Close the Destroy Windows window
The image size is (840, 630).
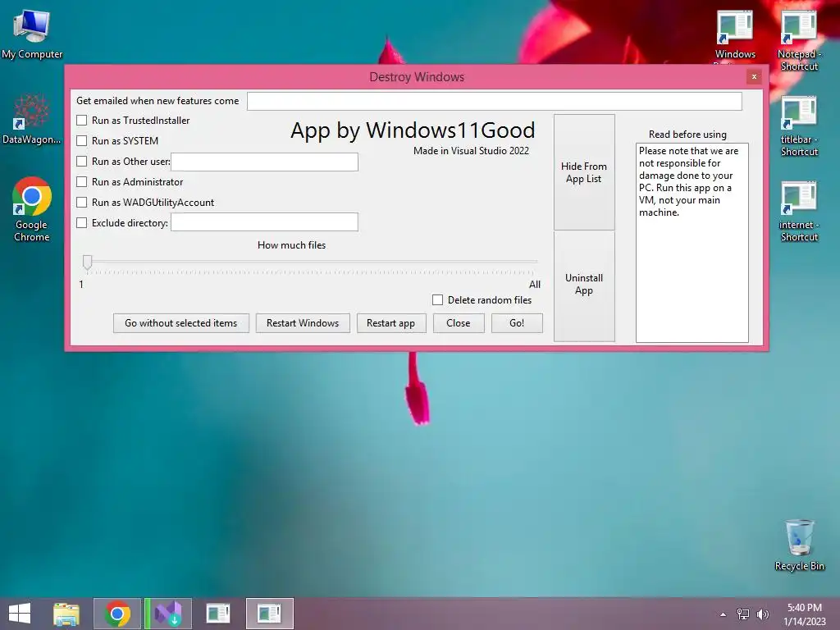coord(754,76)
